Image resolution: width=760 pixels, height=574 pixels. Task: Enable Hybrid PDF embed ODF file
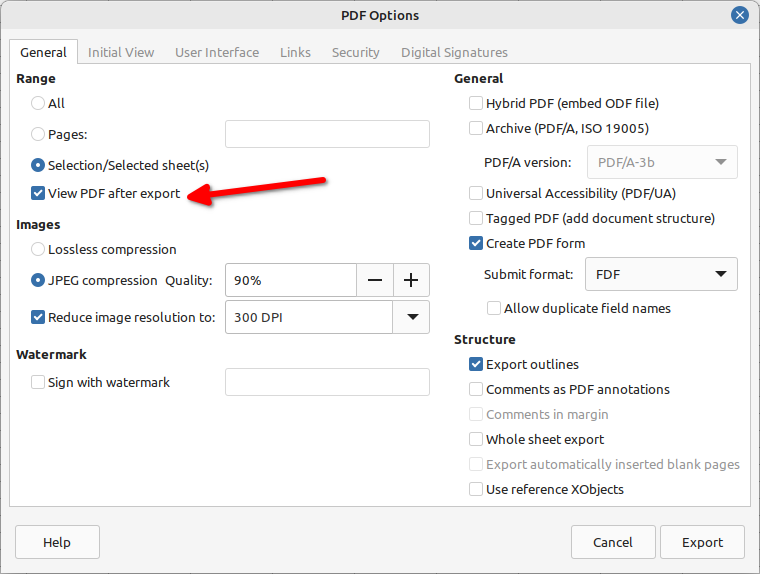476,103
